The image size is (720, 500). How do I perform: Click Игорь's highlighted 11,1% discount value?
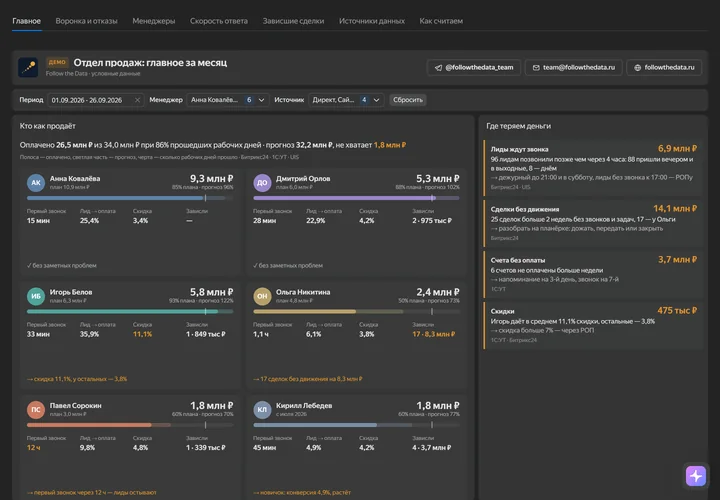(x=142, y=334)
